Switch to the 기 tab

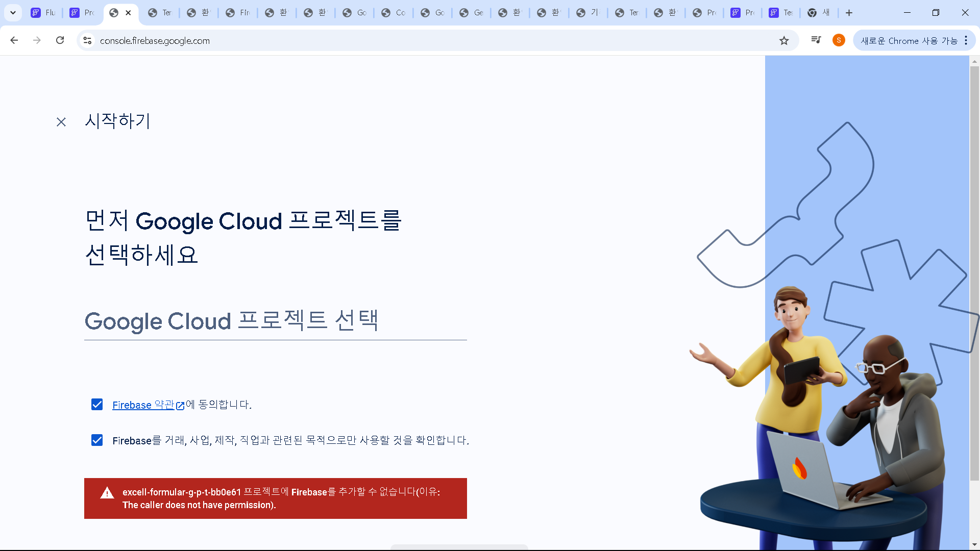pyautogui.click(x=589, y=13)
